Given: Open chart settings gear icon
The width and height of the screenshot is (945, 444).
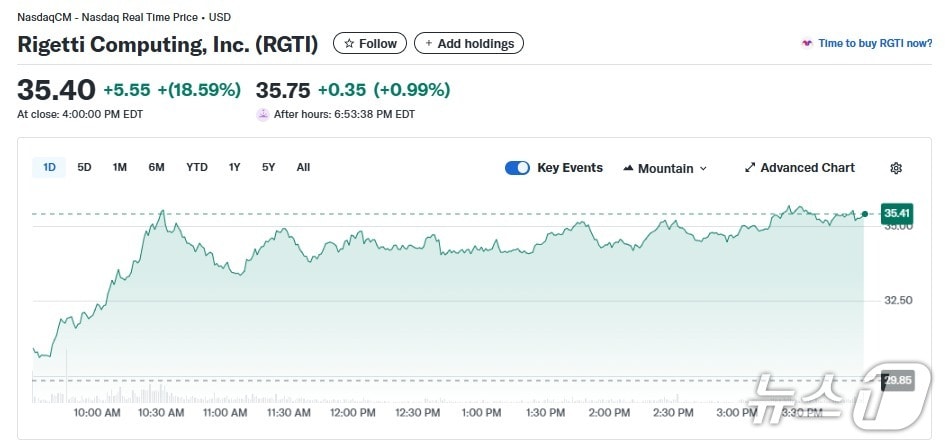Looking at the screenshot, I should tap(896, 168).
